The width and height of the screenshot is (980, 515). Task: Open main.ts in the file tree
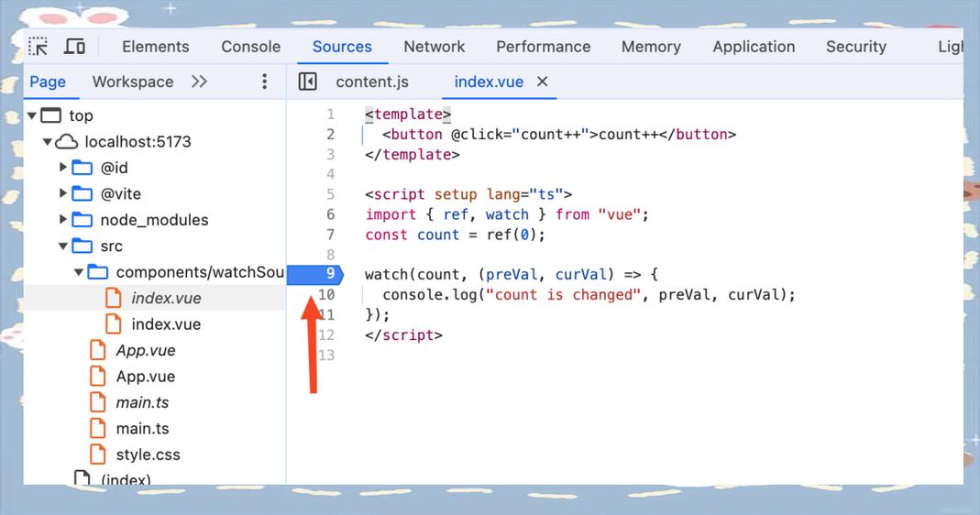[x=142, y=429]
